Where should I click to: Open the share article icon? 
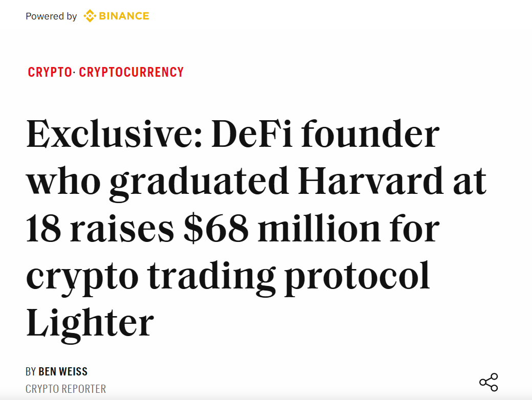[x=488, y=382]
